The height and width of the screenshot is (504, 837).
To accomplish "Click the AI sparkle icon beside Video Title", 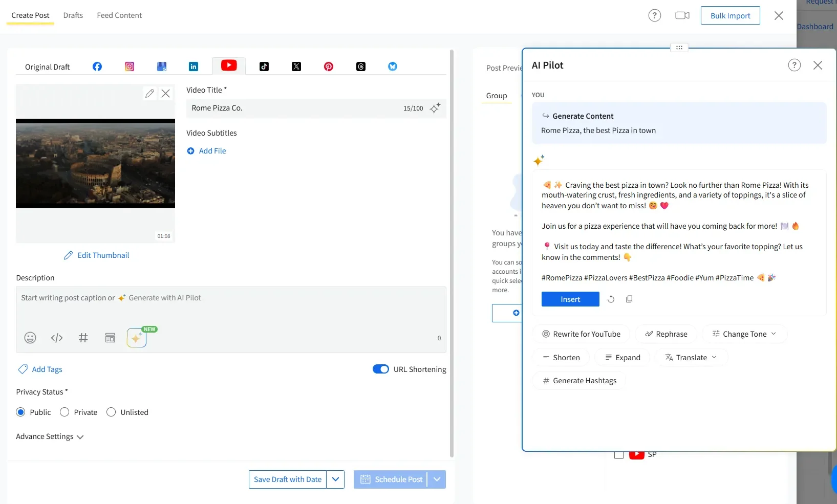I will pos(435,108).
